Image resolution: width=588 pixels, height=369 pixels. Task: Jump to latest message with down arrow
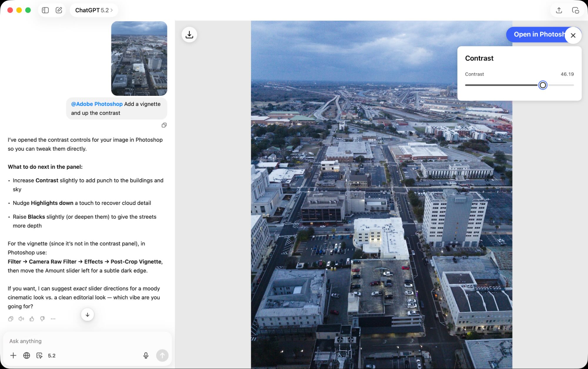tap(87, 315)
